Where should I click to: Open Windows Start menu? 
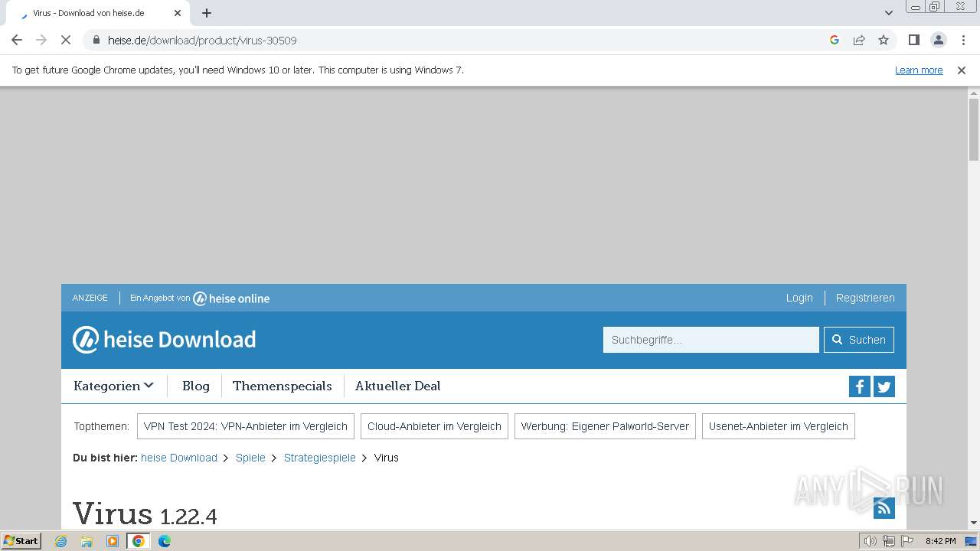21,541
